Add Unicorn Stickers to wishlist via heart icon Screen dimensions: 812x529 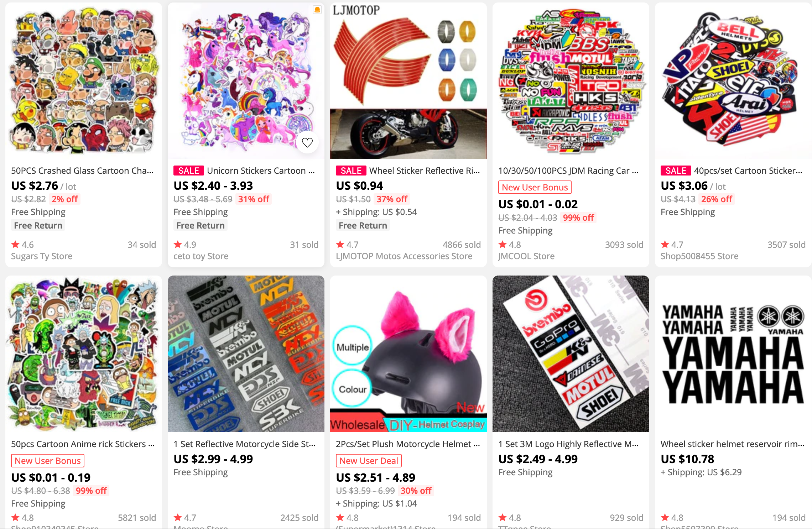pos(307,142)
